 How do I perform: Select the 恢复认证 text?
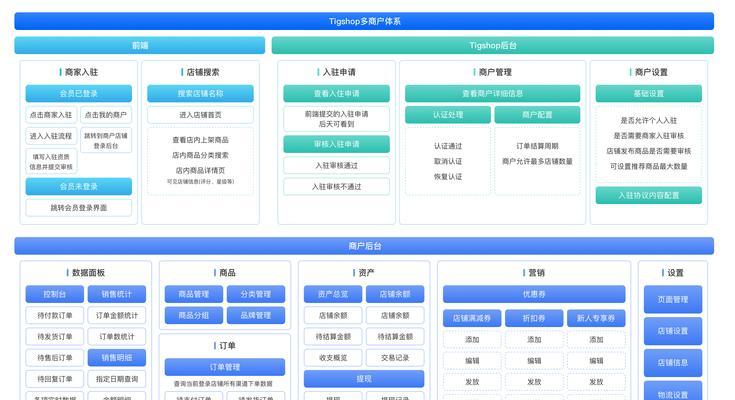pos(448,176)
